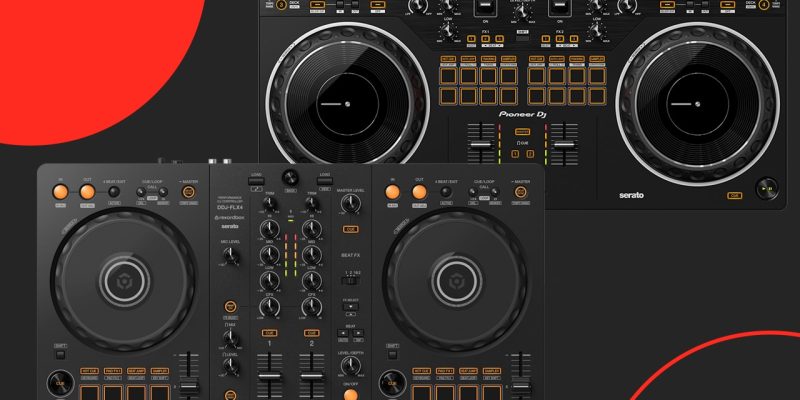
Task: Toggle the BEAT SYNC MASTER button on left deck
Action: 188,191
